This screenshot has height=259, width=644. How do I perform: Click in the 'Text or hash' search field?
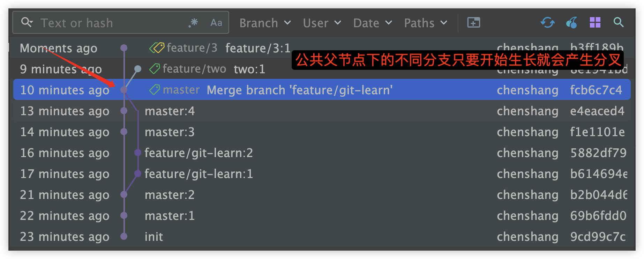[x=112, y=23]
